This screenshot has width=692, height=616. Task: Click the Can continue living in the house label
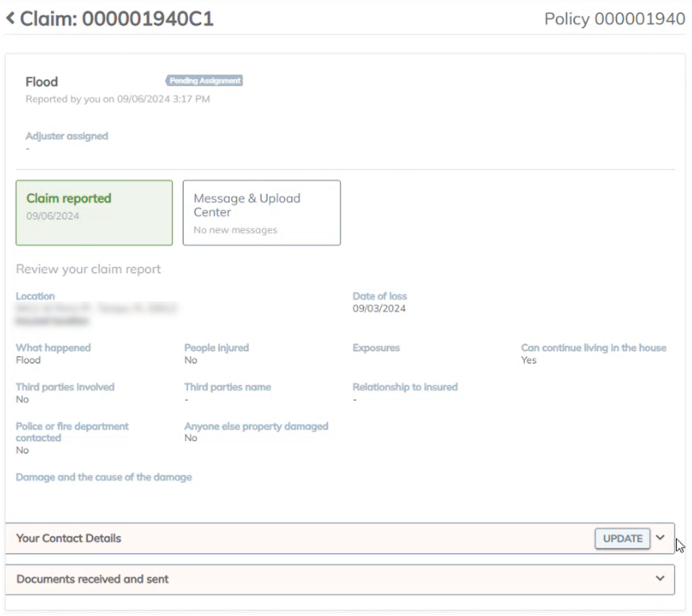pyautogui.click(x=593, y=348)
